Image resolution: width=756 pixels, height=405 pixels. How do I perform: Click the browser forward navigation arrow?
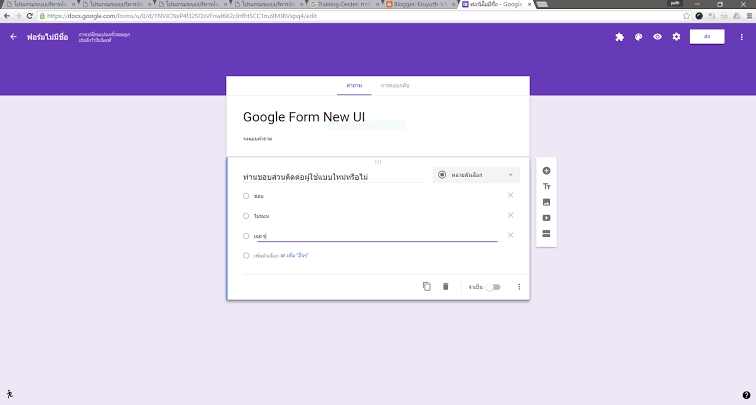18,16
